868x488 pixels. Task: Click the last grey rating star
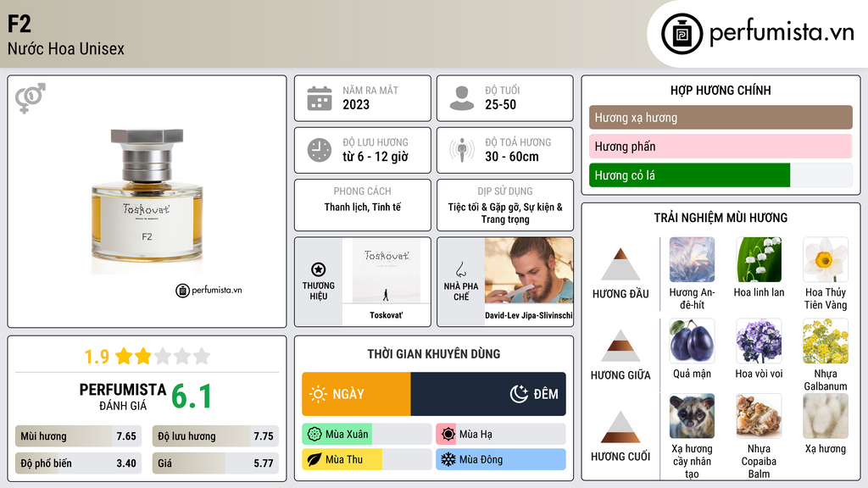(202, 356)
